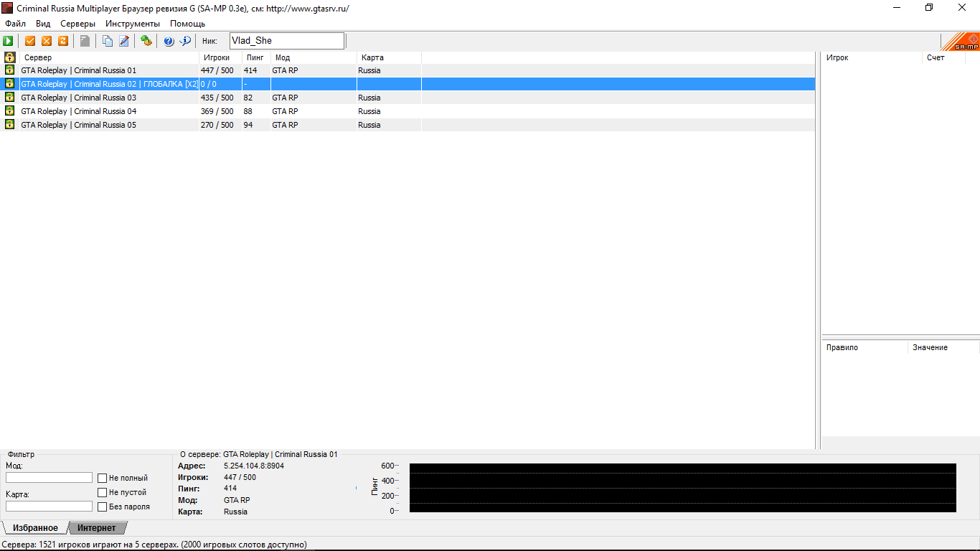Sort by the Пинг column header

coord(256,57)
